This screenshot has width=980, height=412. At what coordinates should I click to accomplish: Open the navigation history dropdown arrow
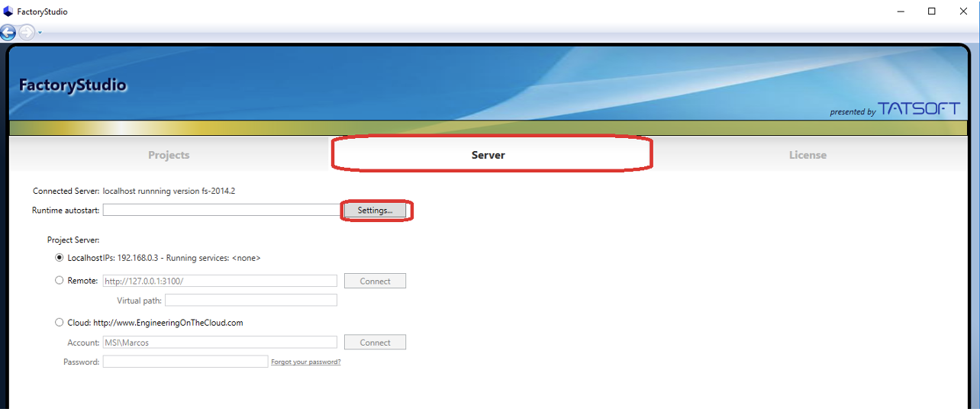(40, 33)
